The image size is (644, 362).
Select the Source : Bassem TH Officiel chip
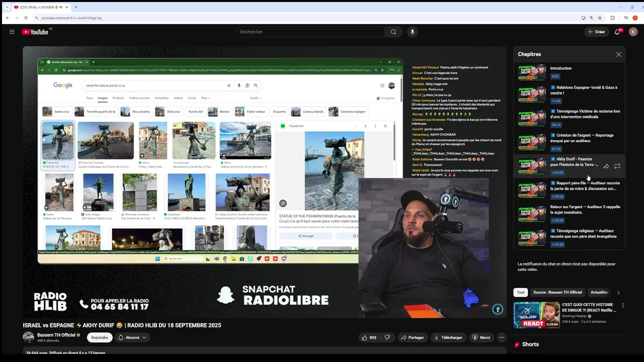coord(557,292)
